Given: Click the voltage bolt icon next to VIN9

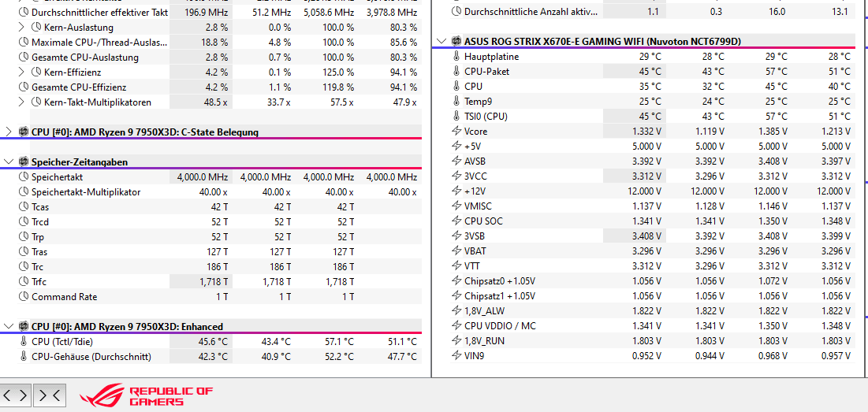Looking at the screenshot, I should (x=456, y=355).
